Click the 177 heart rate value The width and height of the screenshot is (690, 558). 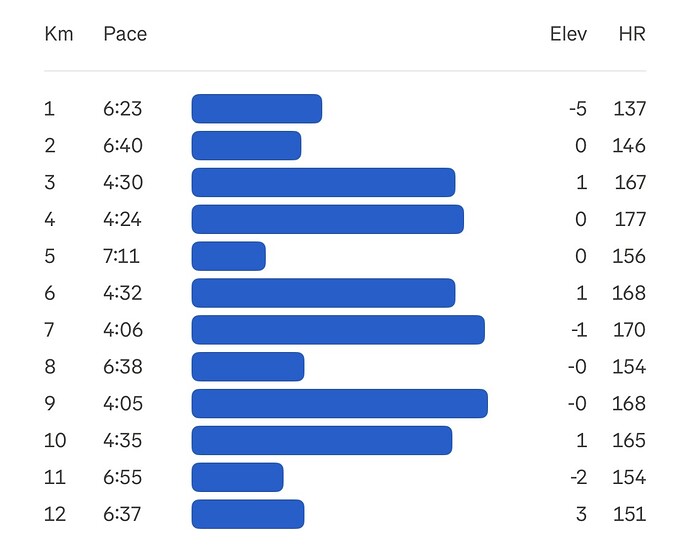[629, 220]
